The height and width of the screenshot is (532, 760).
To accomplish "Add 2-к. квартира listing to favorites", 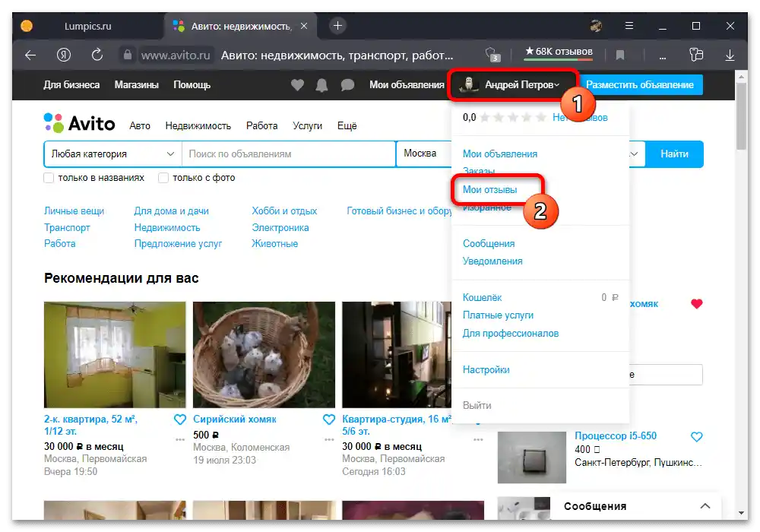I will pos(180,420).
